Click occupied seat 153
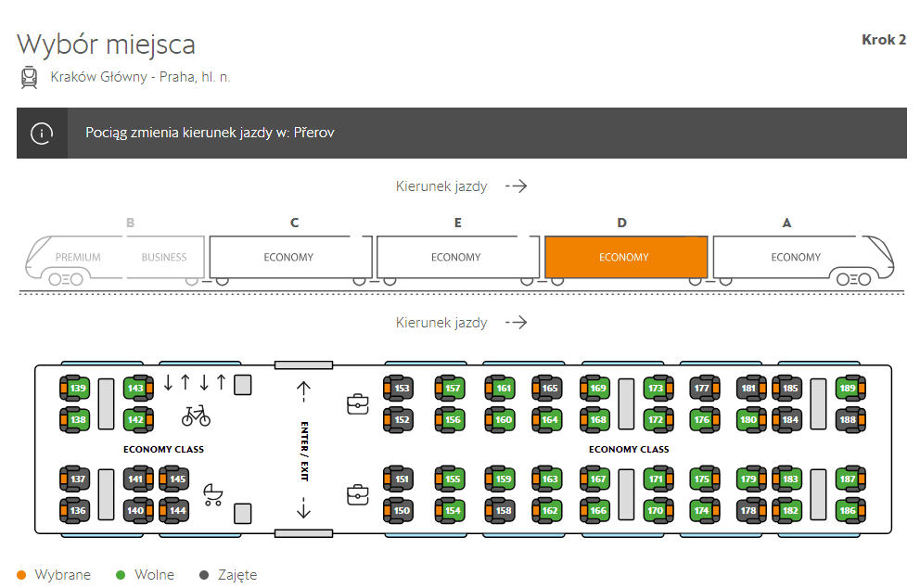This screenshot has height=588, width=920. tap(399, 388)
